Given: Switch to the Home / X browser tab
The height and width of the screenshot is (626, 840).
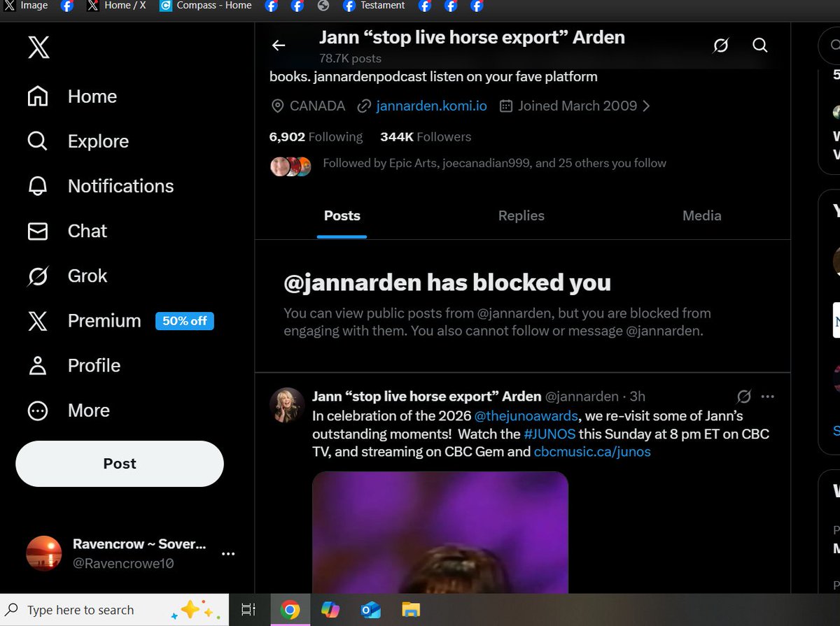Looking at the screenshot, I should (116, 6).
